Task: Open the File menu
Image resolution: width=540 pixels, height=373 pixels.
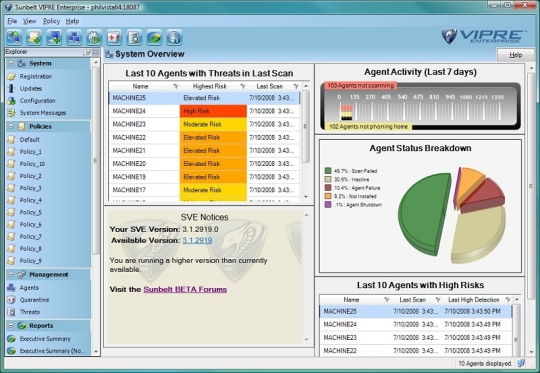Action: (12, 21)
